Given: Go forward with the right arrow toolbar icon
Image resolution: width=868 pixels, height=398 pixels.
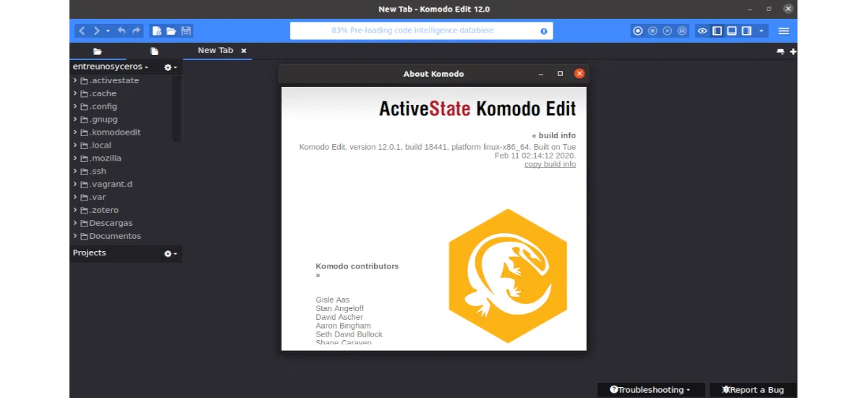Looking at the screenshot, I should (x=96, y=31).
